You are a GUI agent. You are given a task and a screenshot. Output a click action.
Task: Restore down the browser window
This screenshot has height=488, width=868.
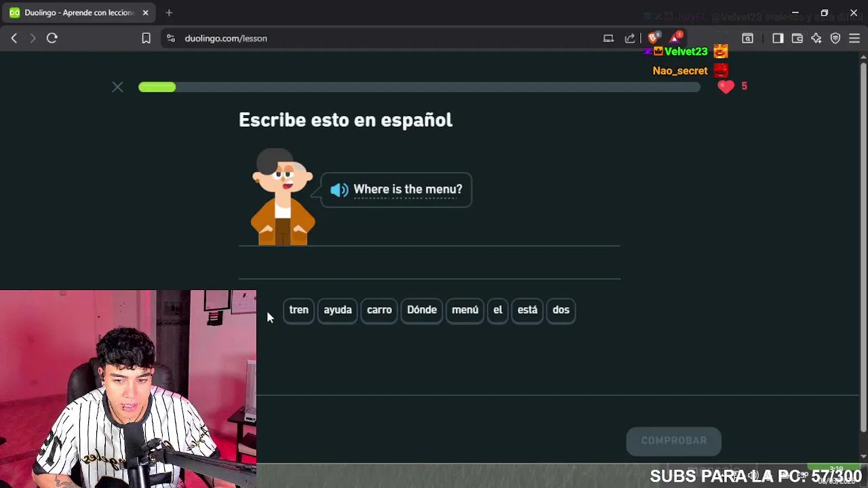[825, 12]
